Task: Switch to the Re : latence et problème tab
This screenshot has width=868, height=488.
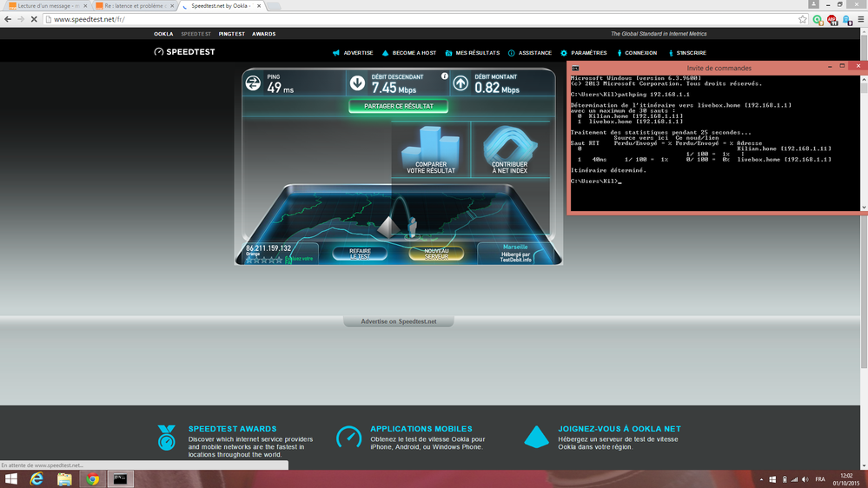Action: click(x=134, y=5)
